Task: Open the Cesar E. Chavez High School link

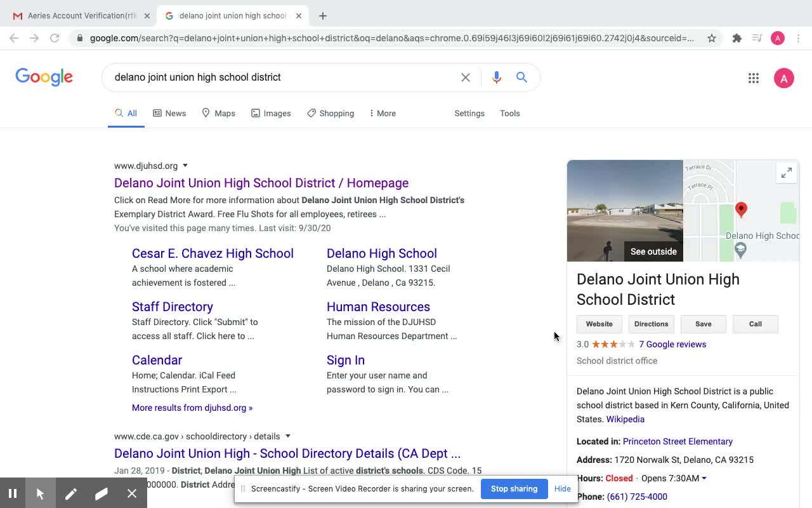Action: click(213, 253)
